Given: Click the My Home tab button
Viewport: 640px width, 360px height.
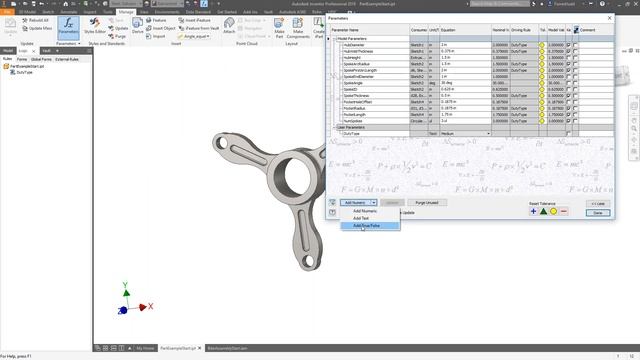Looking at the screenshot, I should click(x=145, y=348).
